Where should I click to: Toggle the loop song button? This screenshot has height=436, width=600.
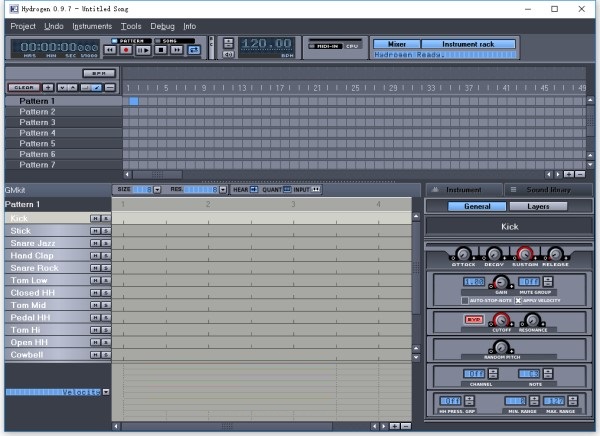click(x=194, y=49)
